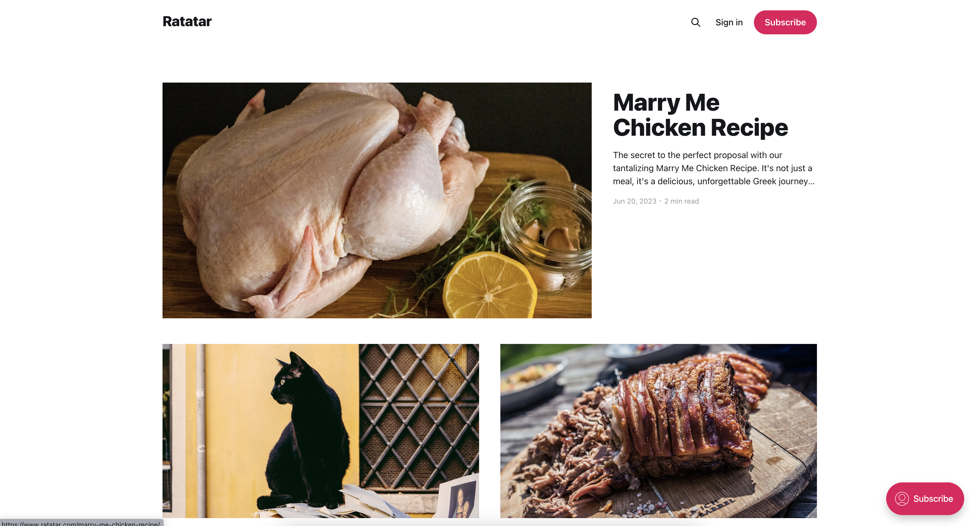Image resolution: width=980 pixels, height=526 pixels.
Task: Click the floating Subscribe portal button
Action: click(924, 498)
